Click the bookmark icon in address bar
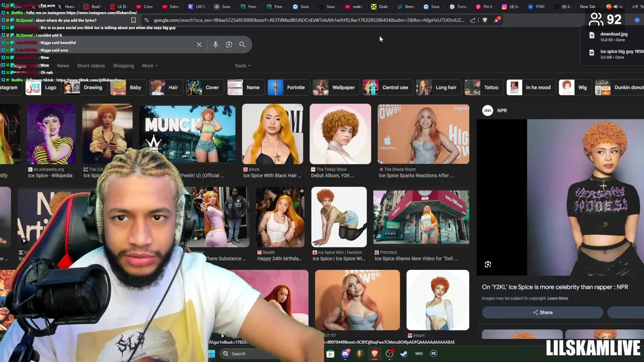644x362 pixels. tap(133, 20)
